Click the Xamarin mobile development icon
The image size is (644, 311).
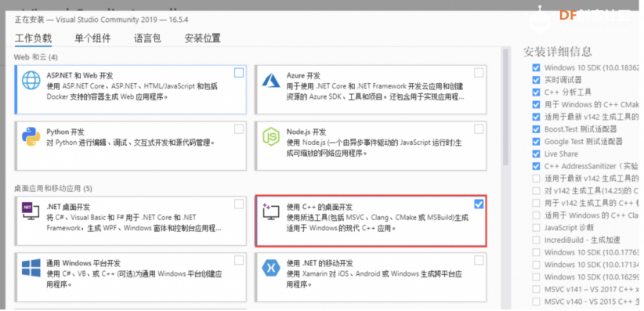click(271, 268)
